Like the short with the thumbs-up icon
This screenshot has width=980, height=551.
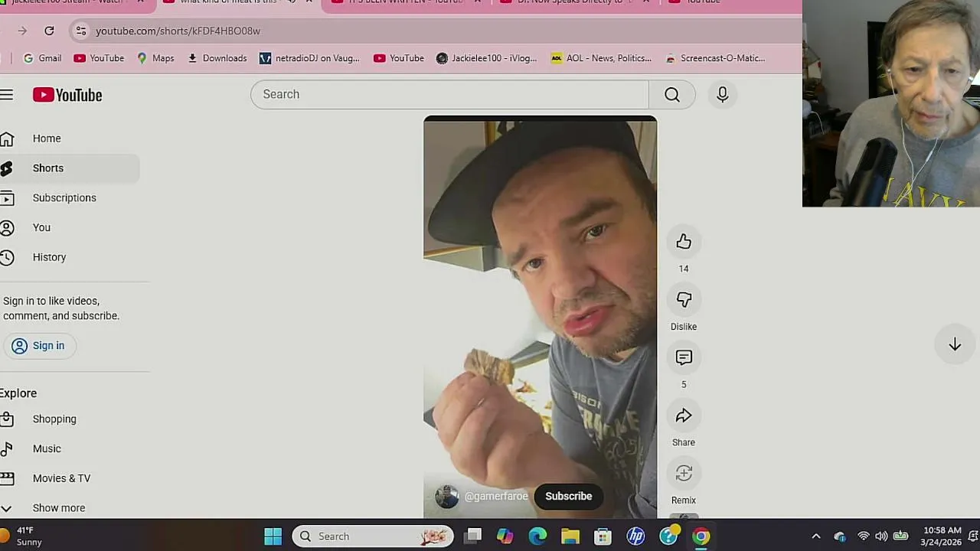click(x=684, y=242)
